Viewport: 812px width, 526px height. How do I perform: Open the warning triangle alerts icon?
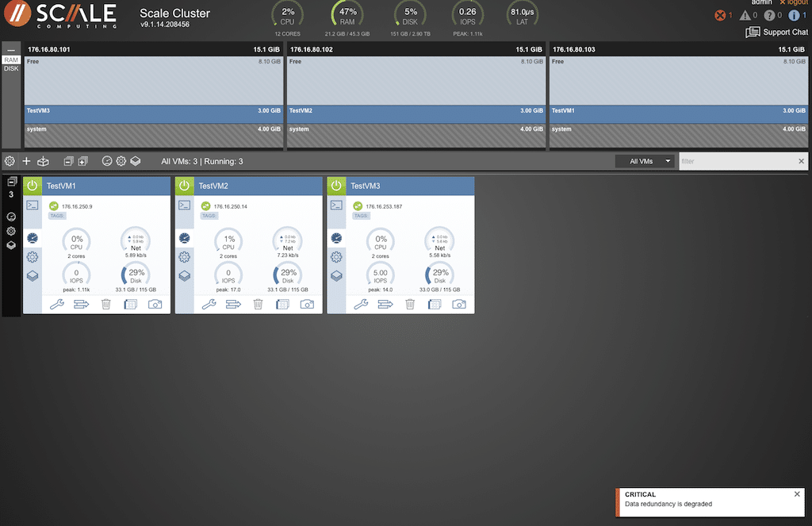click(x=745, y=16)
